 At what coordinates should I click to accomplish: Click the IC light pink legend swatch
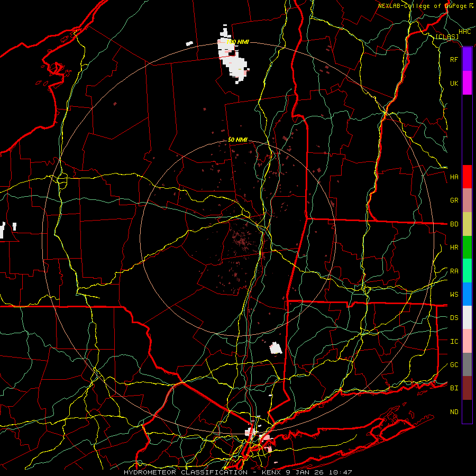[467, 341]
